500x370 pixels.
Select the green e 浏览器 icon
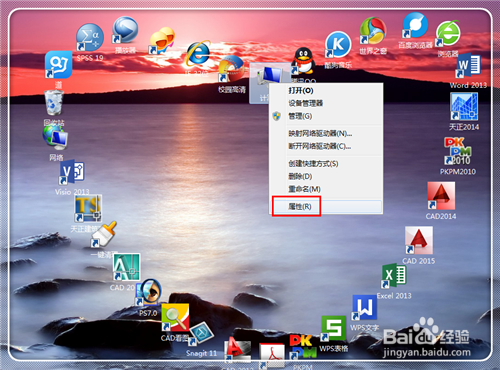pos(448,33)
